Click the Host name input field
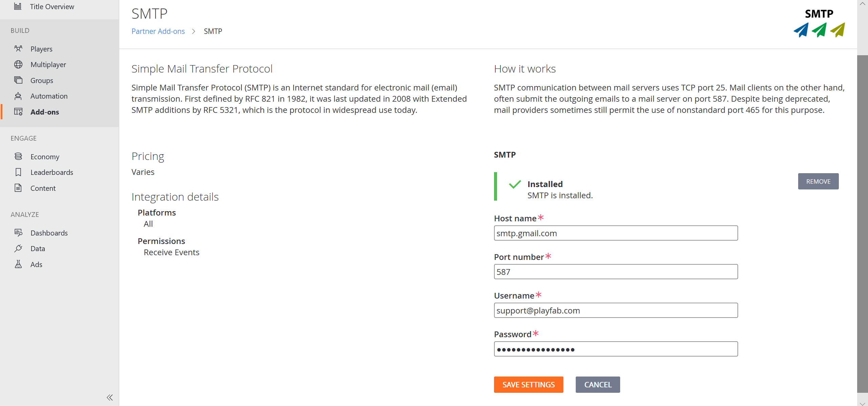868x406 pixels. [x=616, y=233]
